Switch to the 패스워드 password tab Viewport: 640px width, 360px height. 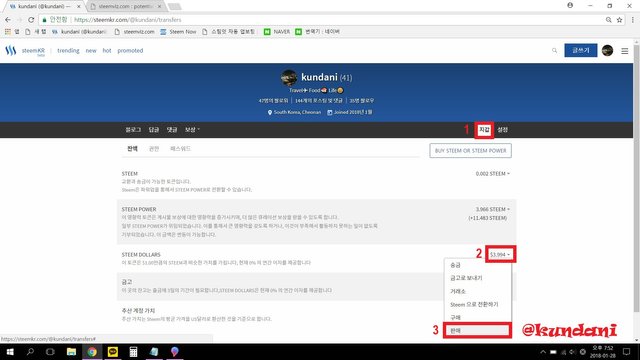pos(180,149)
